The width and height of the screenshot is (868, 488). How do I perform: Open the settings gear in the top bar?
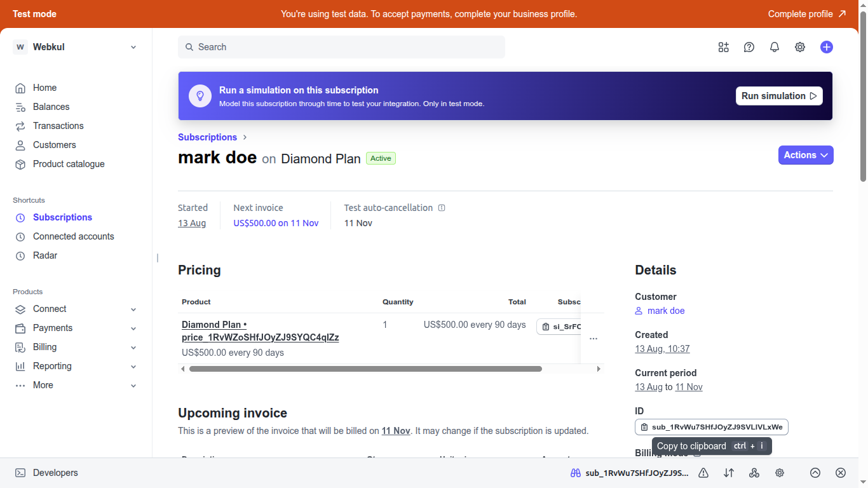[x=799, y=47]
